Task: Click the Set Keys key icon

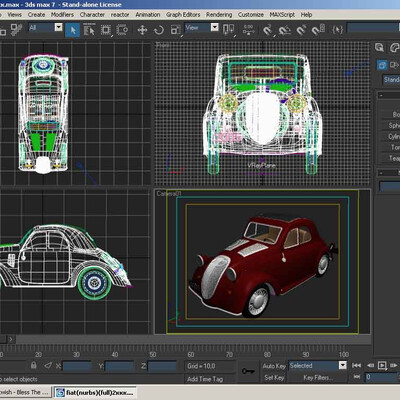Action: (248, 371)
